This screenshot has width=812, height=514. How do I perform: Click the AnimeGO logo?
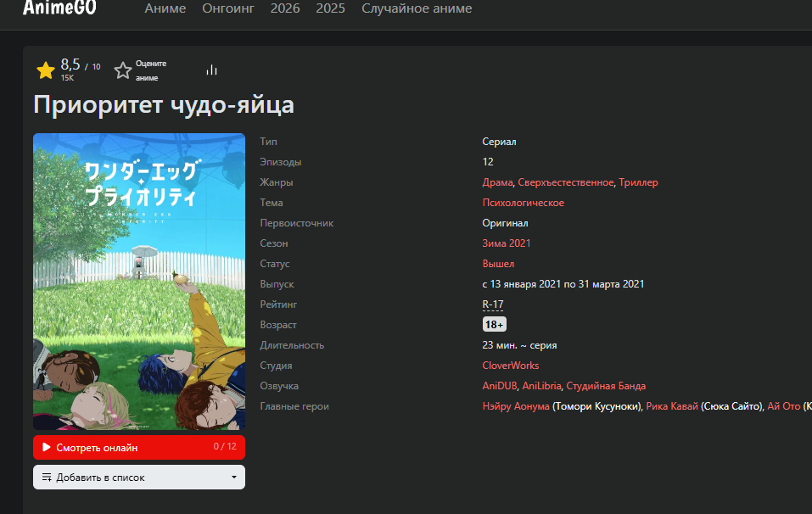tap(59, 8)
